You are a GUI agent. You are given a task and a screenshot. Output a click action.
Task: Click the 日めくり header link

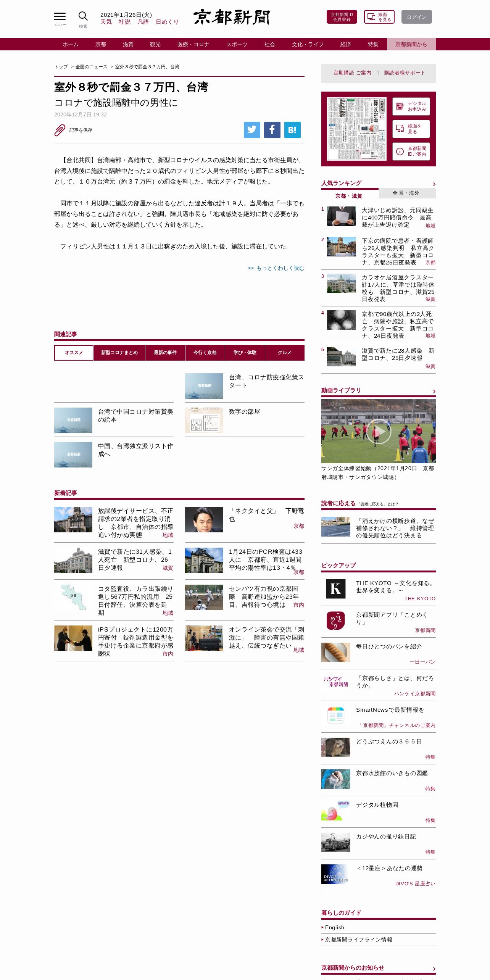[x=167, y=22]
